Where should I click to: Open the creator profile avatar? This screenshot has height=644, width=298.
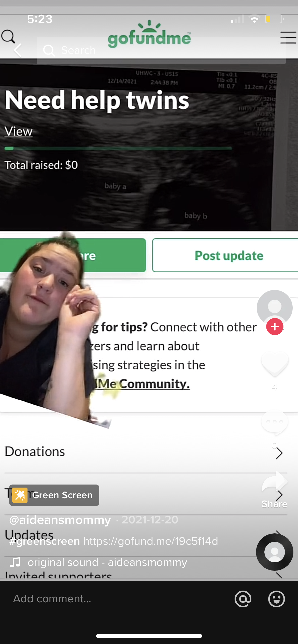click(275, 308)
